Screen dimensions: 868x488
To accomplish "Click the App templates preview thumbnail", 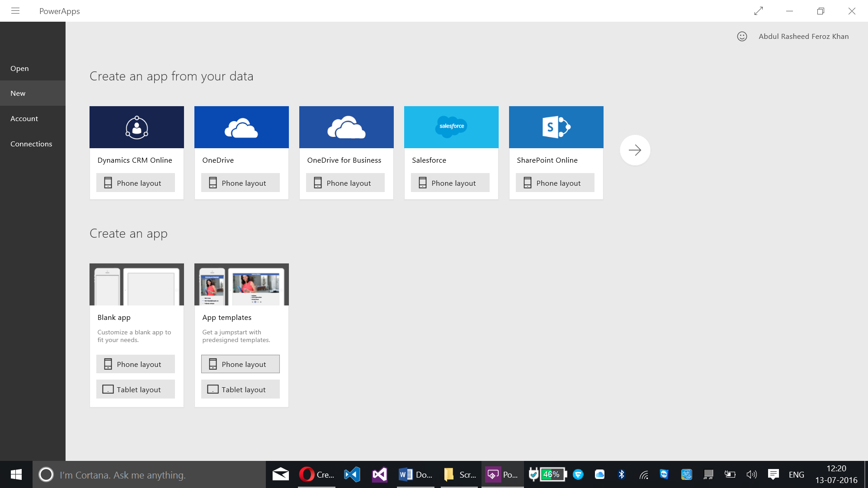I will click(x=241, y=284).
